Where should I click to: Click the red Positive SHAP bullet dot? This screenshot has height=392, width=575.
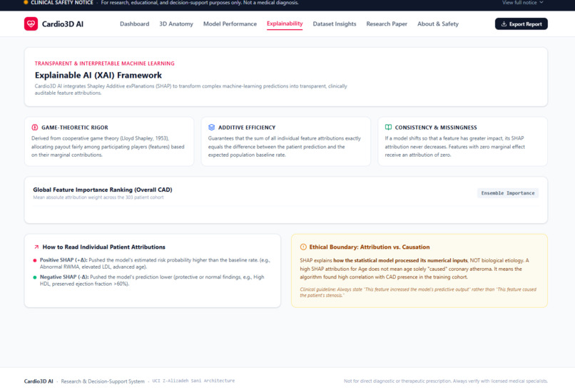[35, 260]
